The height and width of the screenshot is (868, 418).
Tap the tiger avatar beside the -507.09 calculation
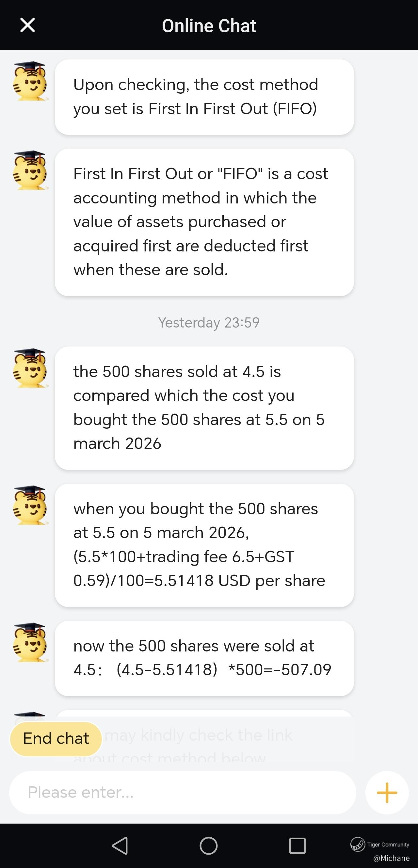tap(30, 642)
